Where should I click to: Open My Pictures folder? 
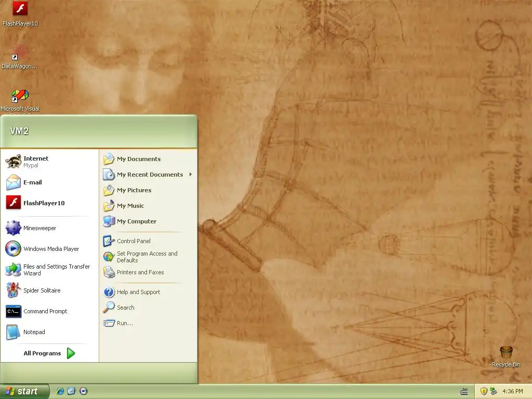(148, 190)
